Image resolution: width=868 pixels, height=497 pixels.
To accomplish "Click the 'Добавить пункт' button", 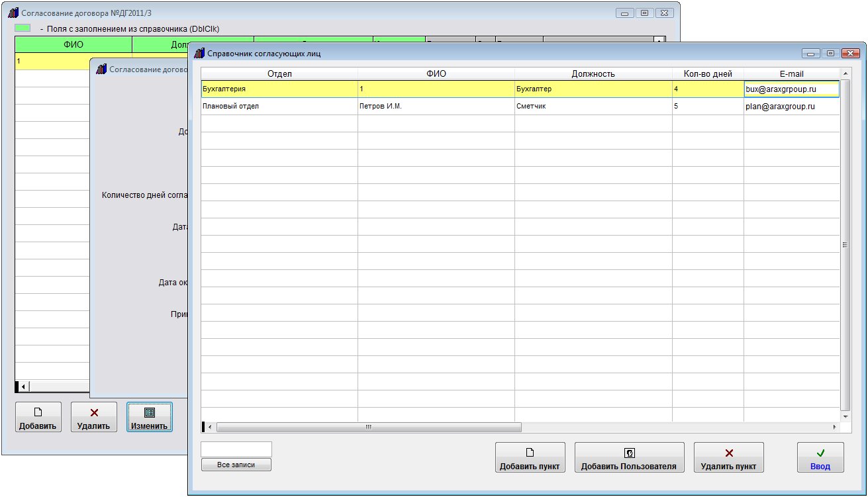I will click(x=530, y=457).
